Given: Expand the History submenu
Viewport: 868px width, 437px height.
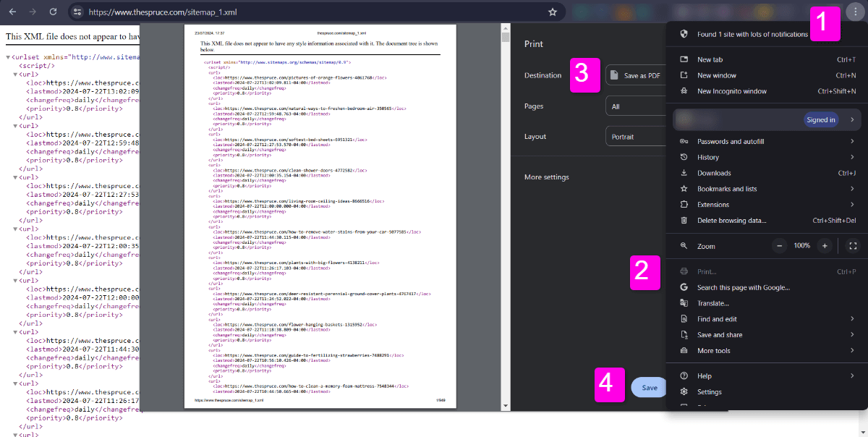Looking at the screenshot, I should (767, 157).
